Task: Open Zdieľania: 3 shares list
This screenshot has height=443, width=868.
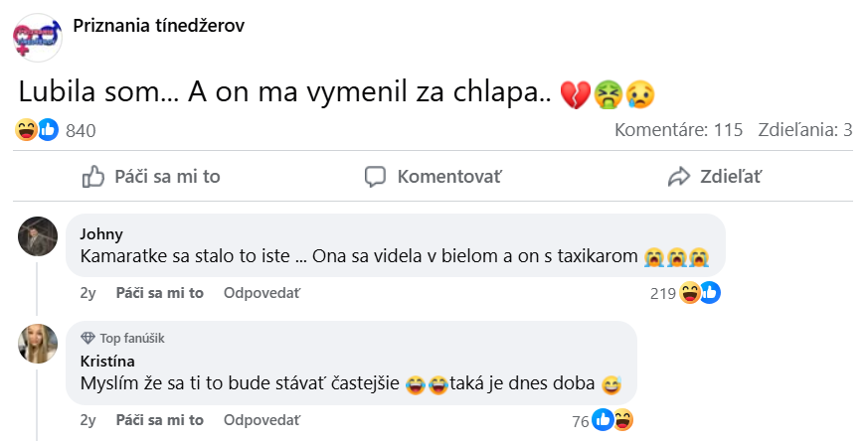Action: pyautogui.click(x=805, y=130)
